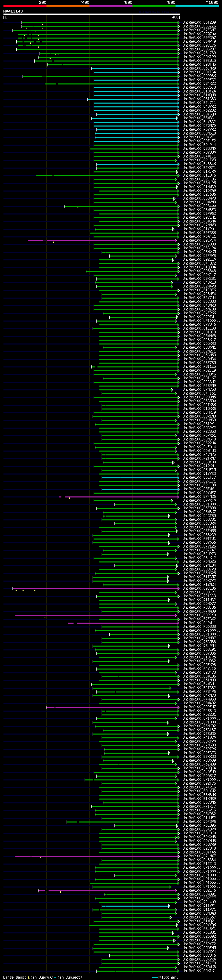The height and width of the screenshot is (980, 222).
Task: Open hit UniRef100_B7FGM7
Action: [x=199, y=30]
